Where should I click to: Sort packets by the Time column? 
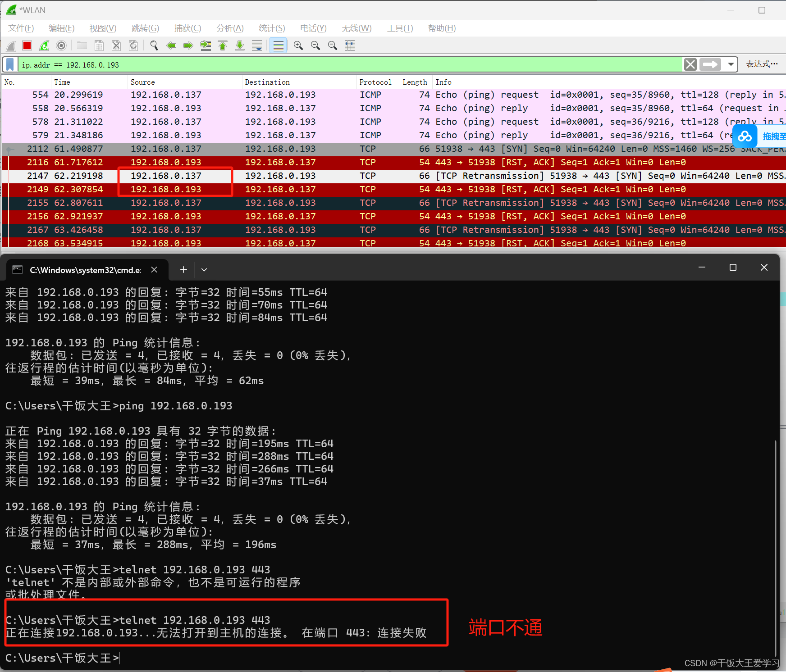pos(89,82)
